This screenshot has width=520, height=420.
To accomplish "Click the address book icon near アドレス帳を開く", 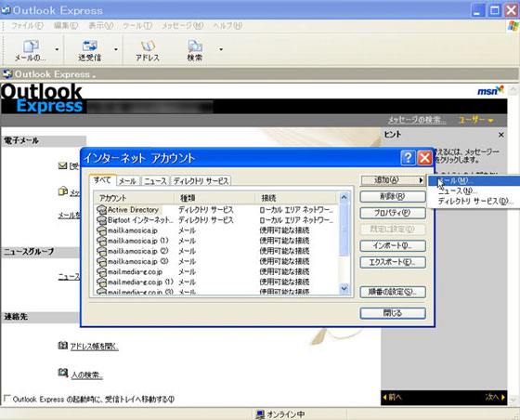I will tap(63, 346).
